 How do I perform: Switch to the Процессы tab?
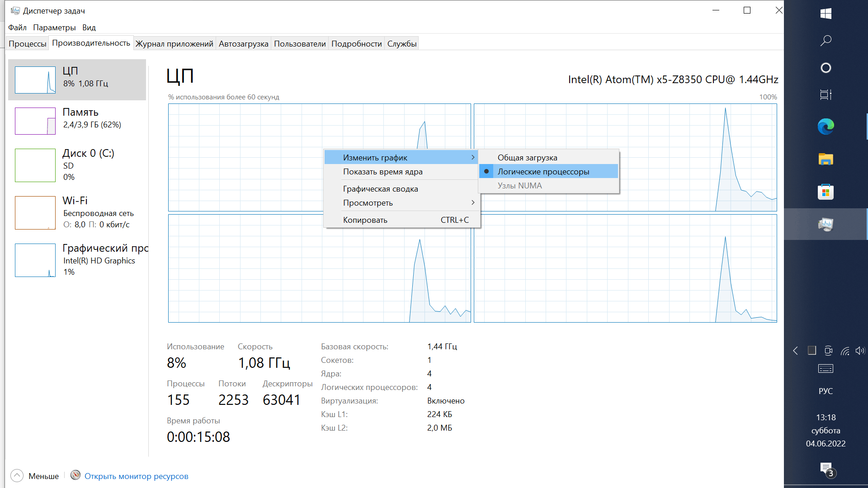28,44
